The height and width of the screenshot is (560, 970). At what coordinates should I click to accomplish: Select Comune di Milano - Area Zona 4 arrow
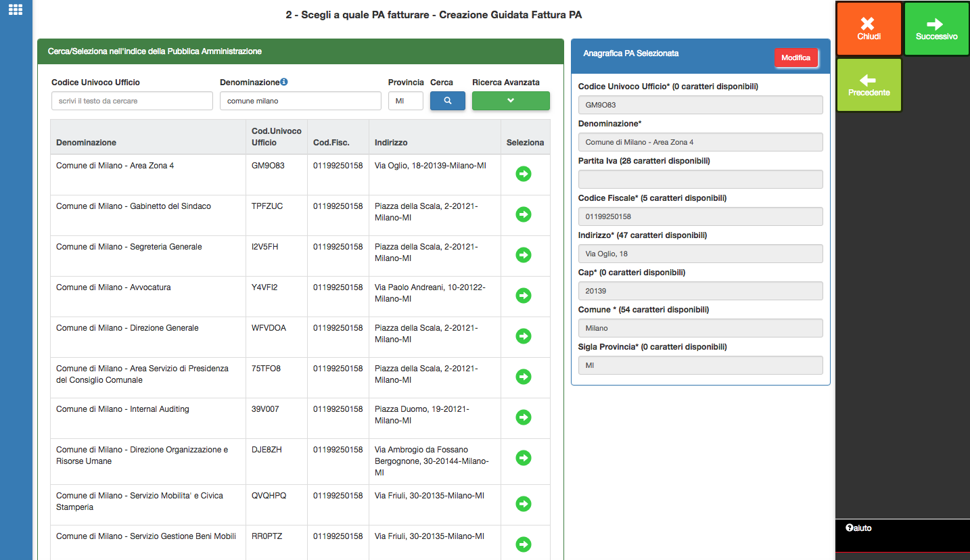click(x=524, y=174)
